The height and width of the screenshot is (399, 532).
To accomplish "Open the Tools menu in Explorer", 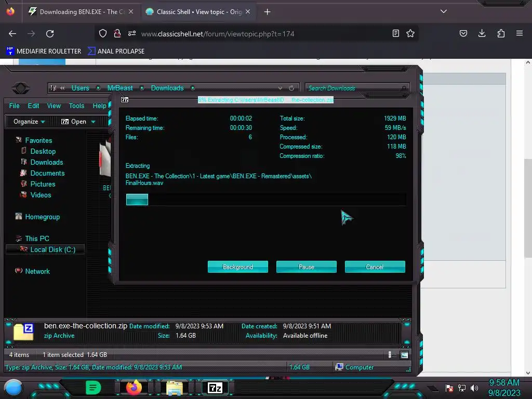I will (x=77, y=106).
